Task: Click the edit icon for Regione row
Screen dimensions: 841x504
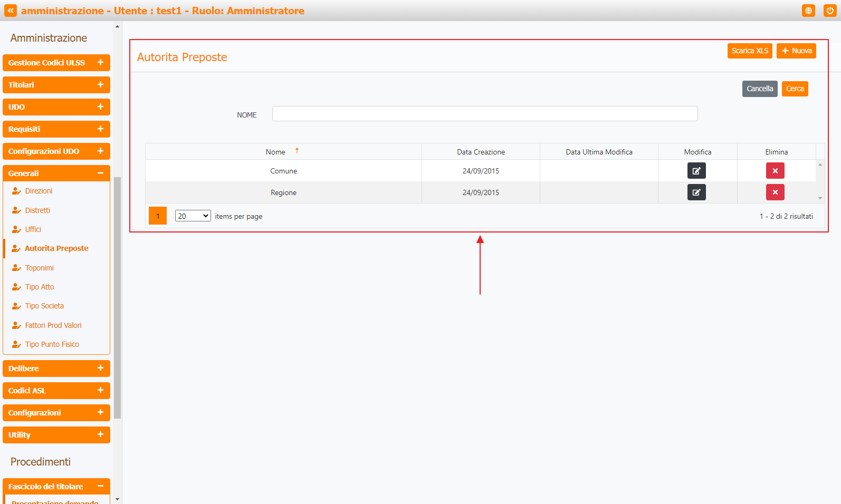Action: coord(696,192)
